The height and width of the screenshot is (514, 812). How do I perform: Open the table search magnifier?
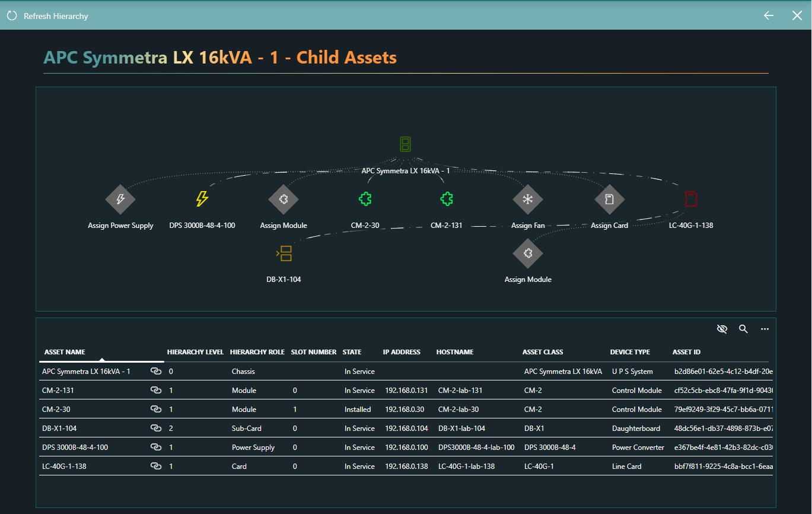click(x=743, y=329)
